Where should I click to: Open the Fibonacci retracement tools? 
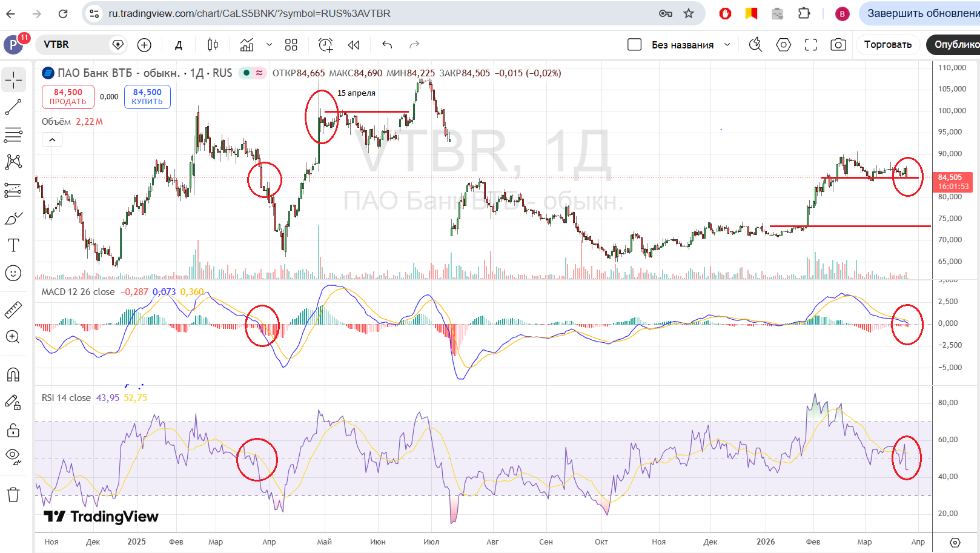13,134
